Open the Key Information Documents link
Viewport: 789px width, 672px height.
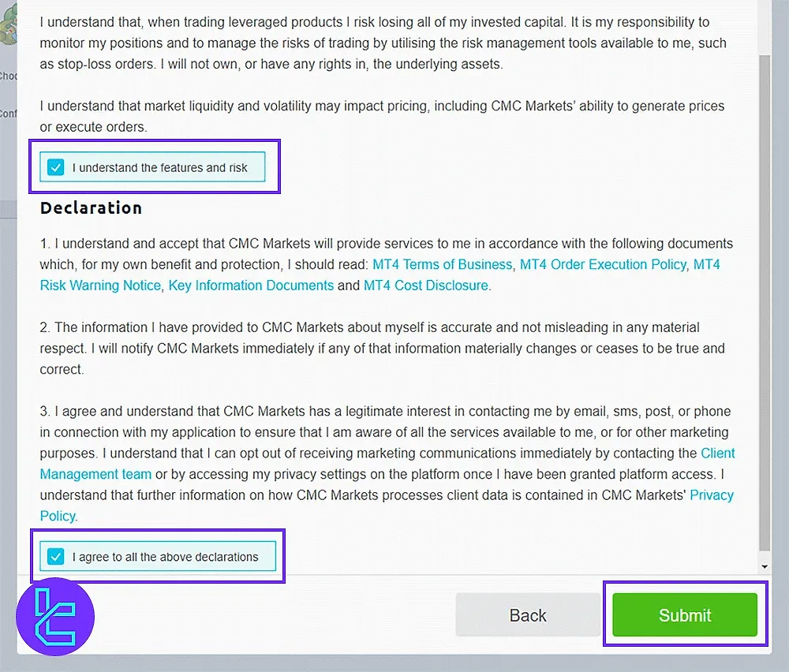[251, 286]
